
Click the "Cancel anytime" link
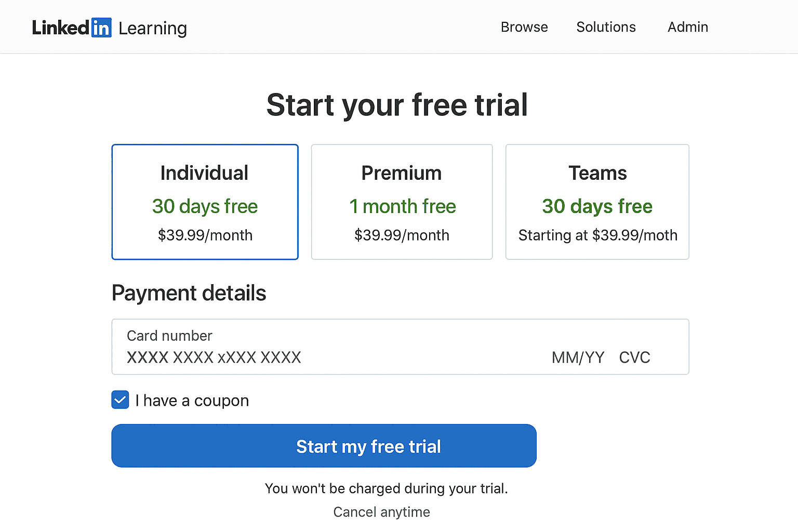tap(381, 512)
